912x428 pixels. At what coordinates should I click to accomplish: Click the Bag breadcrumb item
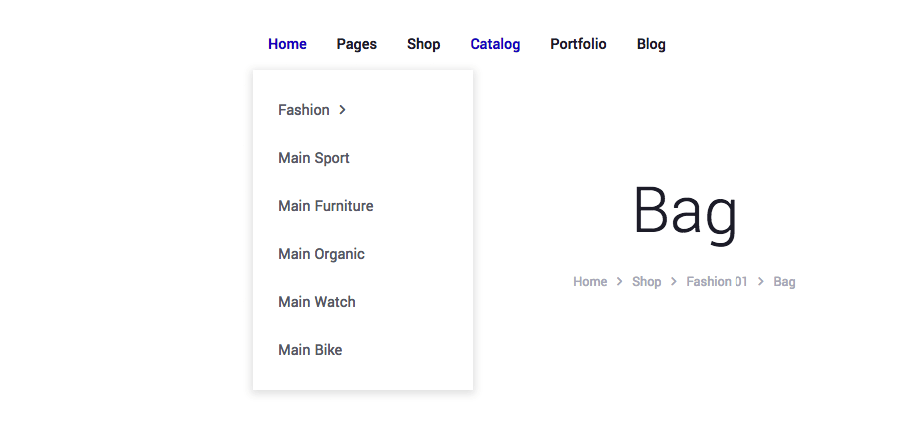784,282
